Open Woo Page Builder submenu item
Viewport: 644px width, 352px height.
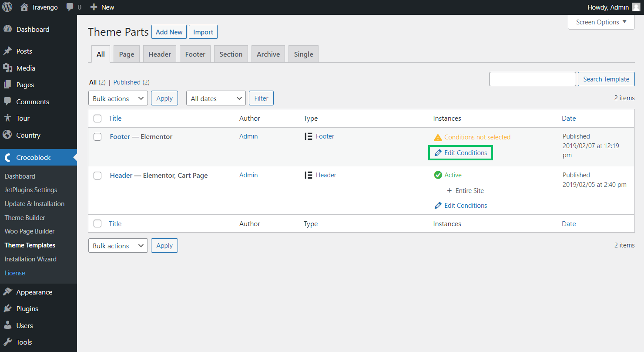30,231
